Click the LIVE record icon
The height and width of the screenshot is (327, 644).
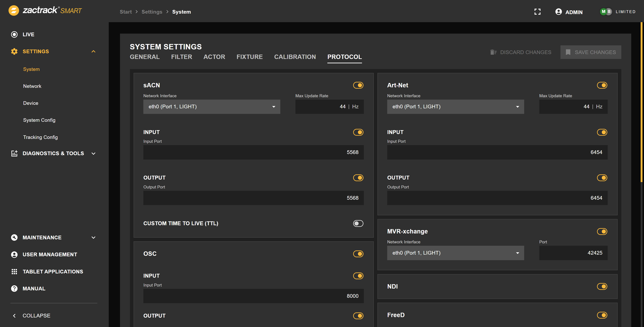tap(14, 34)
